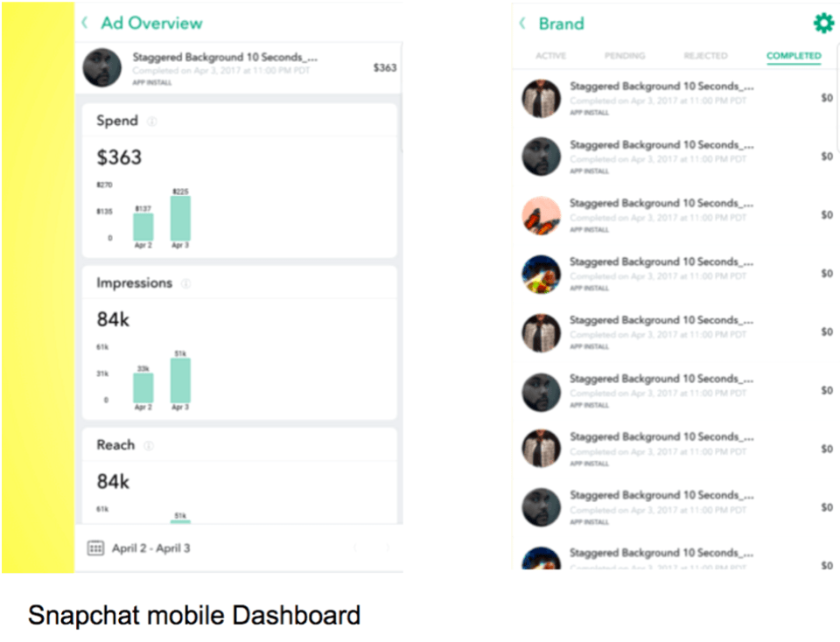
Task: Tap the Staggered Background title in Ad Overview
Action: click(x=225, y=58)
